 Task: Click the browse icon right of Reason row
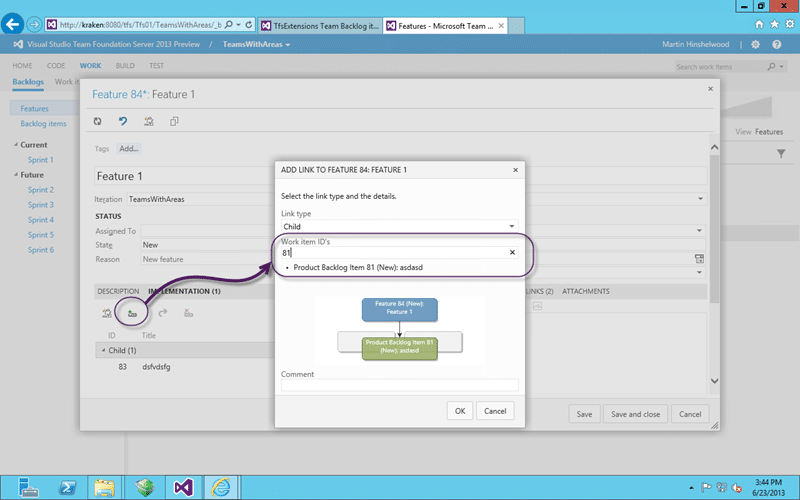[699, 259]
